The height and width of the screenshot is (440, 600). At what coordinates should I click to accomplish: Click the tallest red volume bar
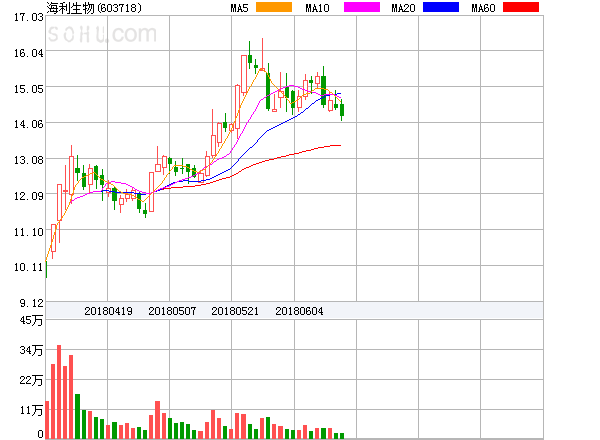click(59, 392)
